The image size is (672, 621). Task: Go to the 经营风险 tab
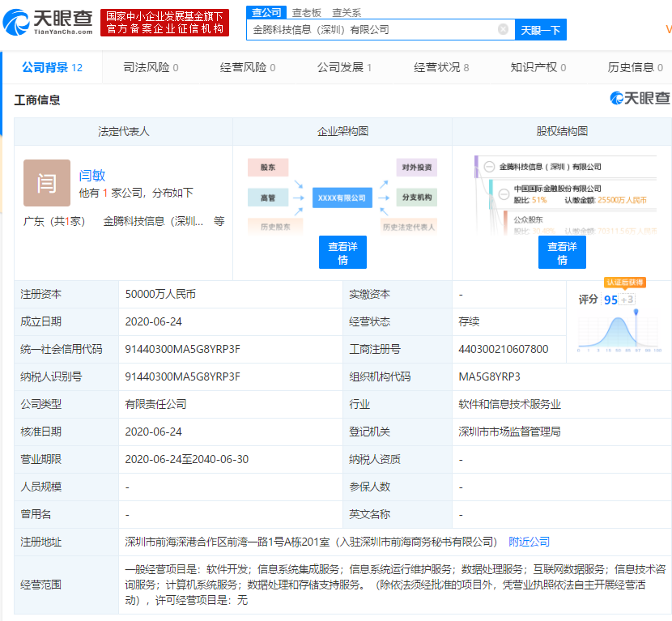[248, 67]
